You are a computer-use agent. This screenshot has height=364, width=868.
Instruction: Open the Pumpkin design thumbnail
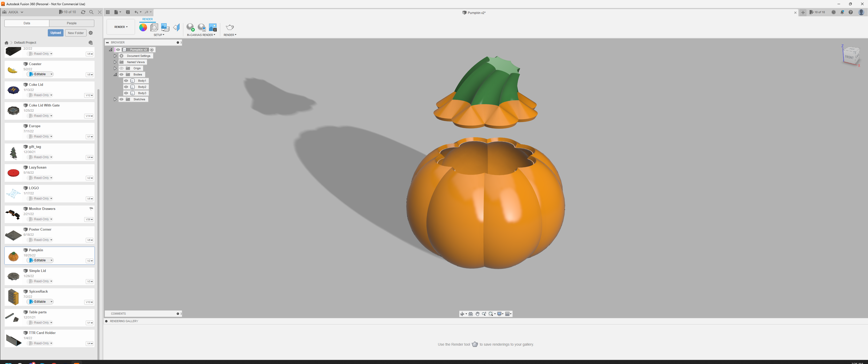13,257
